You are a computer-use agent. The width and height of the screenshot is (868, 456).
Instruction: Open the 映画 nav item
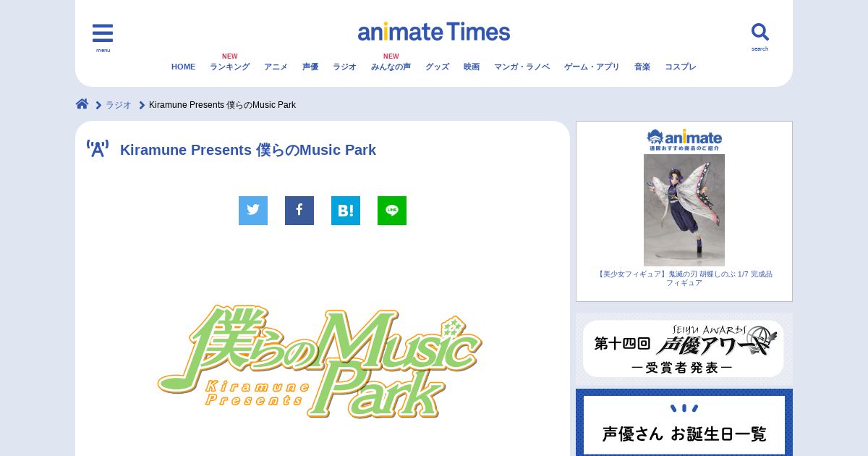click(472, 67)
